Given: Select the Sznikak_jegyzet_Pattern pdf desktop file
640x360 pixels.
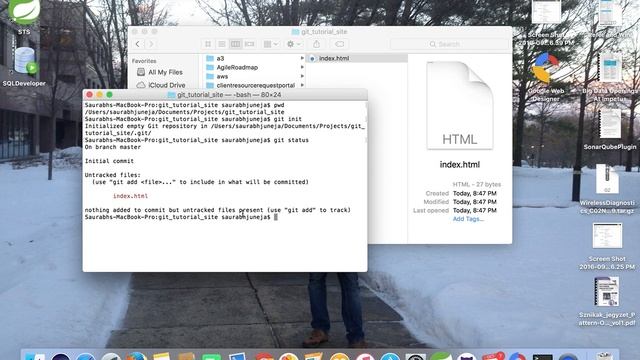Looking at the screenshot, I should point(607,301).
